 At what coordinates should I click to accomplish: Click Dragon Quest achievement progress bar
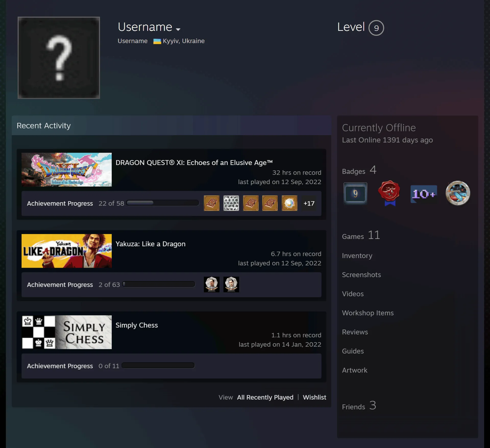(163, 203)
